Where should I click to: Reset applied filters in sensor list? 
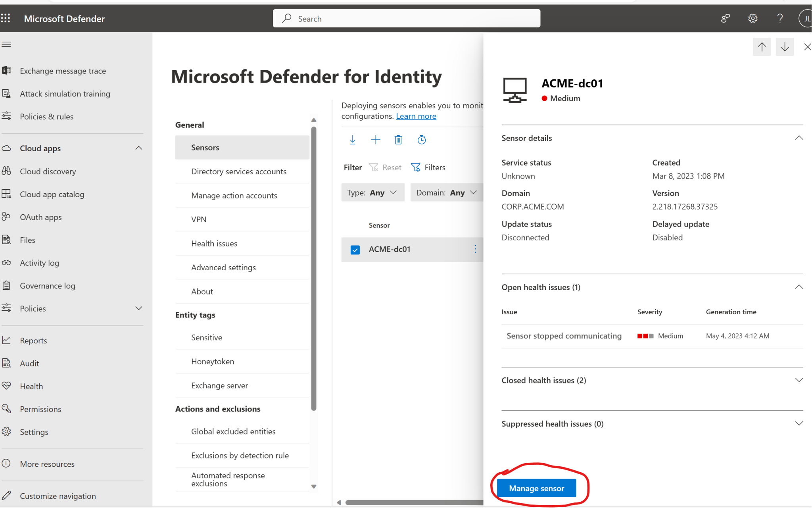tap(385, 167)
